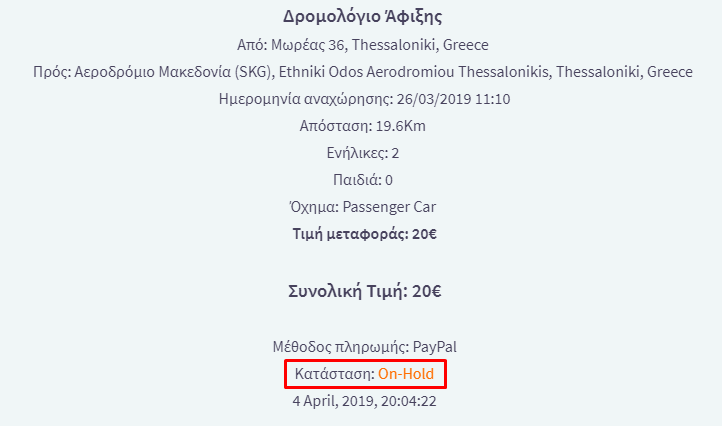722x426 pixels.
Task: Click the word PayPal
Action: point(435,347)
